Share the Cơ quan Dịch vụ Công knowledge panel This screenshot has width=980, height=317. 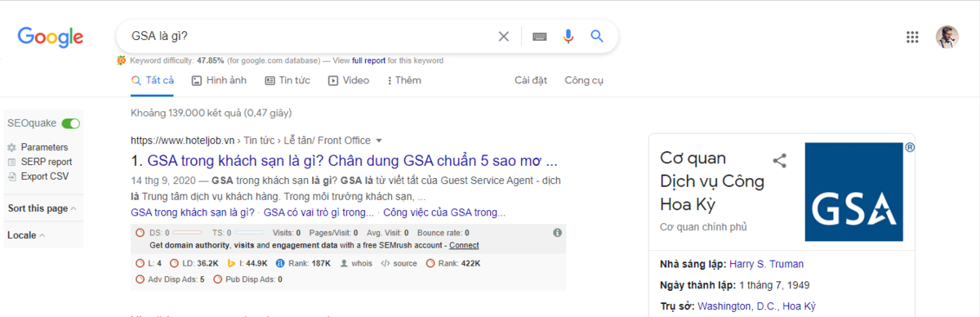[x=780, y=160]
